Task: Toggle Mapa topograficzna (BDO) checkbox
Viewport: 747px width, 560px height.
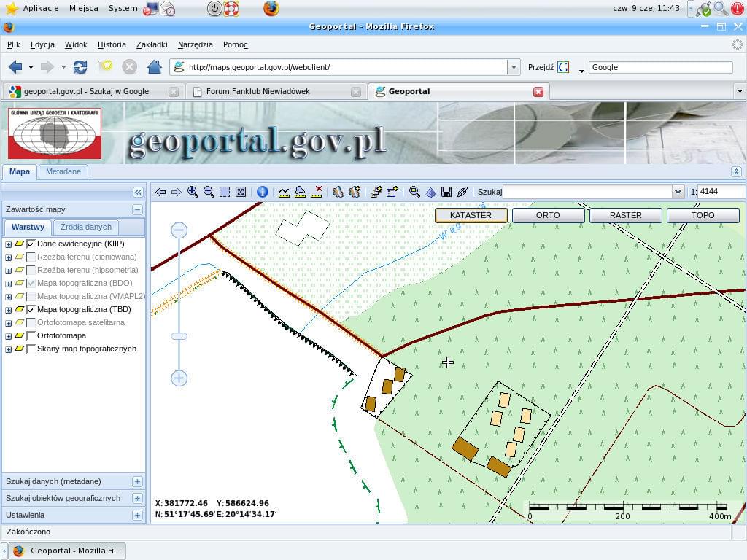Action: pyautogui.click(x=31, y=284)
